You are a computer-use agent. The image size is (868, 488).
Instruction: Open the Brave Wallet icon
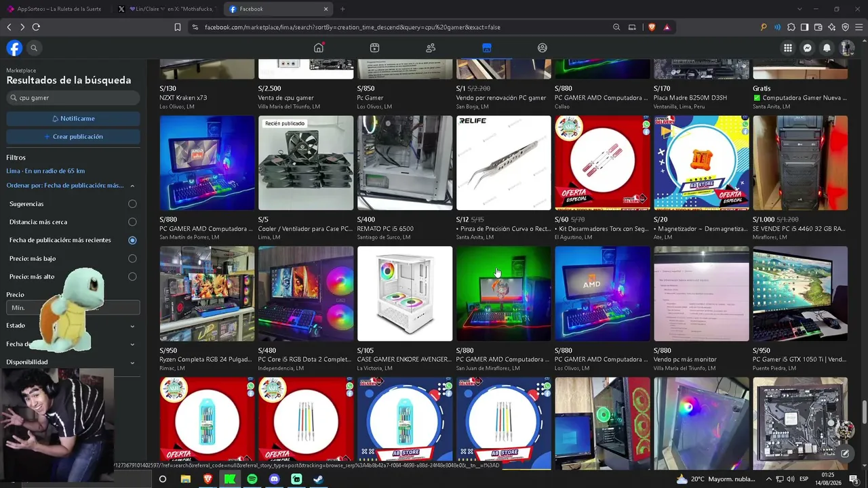818,27
